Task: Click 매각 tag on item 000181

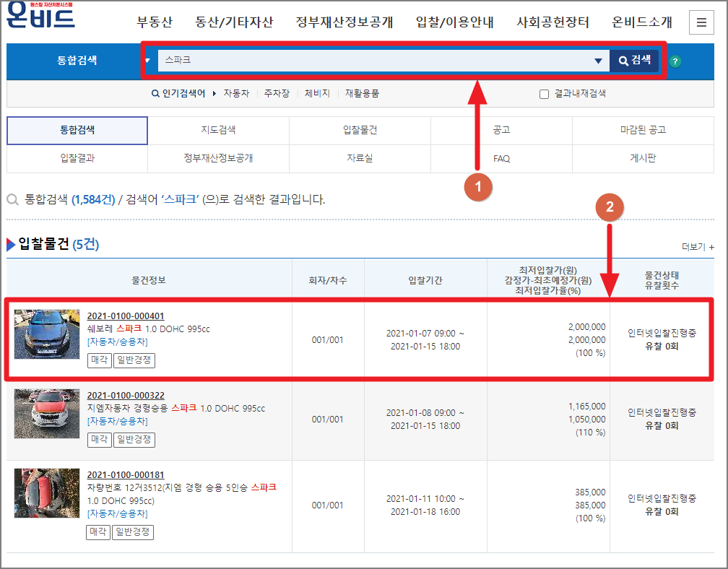Action: coord(98,532)
